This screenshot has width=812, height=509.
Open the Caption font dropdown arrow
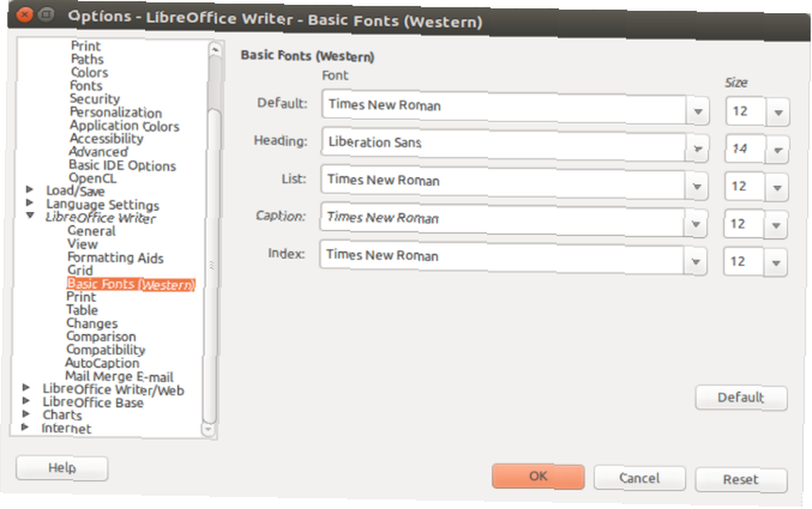tap(696, 224)
